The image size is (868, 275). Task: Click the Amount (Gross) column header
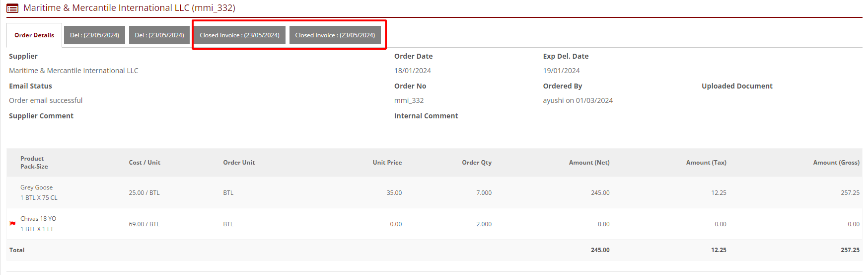pyautogui.click(x=836, y=163)
